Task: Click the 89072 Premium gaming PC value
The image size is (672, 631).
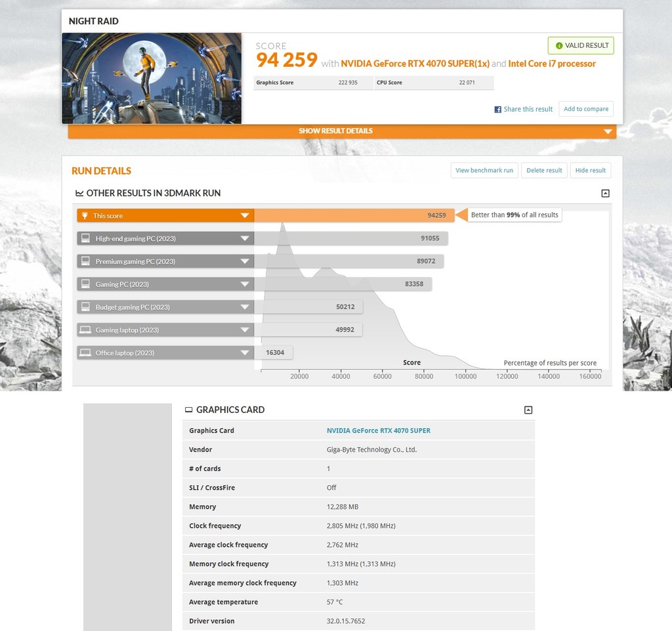Action: coord(426,261)
